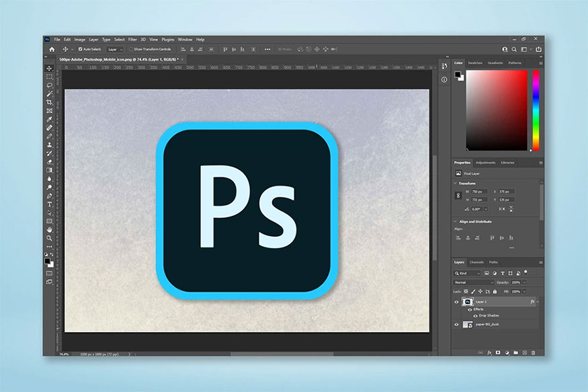The height and width of the screenshot is (392, 588).
Task: Create a new layer from Layers footer
Action: (525, 352)
